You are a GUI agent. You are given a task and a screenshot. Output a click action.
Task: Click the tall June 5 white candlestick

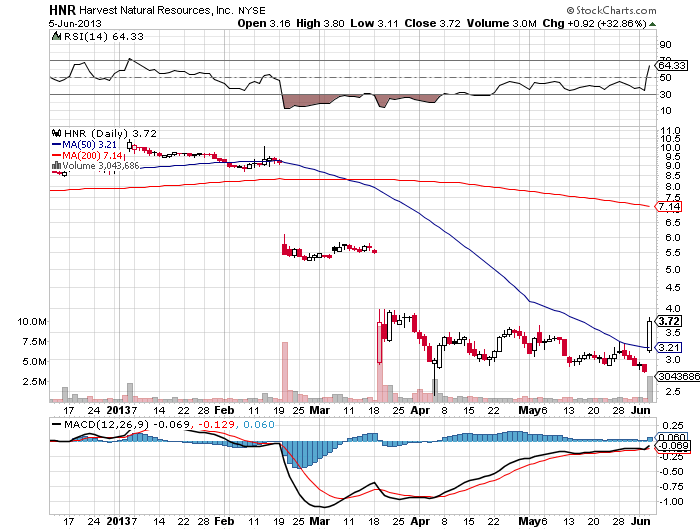[x=649, y=335]
